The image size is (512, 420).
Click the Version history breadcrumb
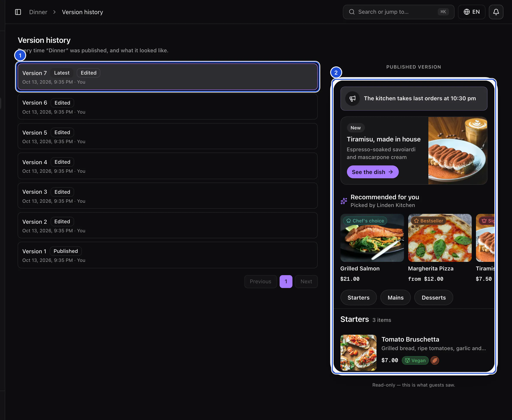(x=83, y=12)
